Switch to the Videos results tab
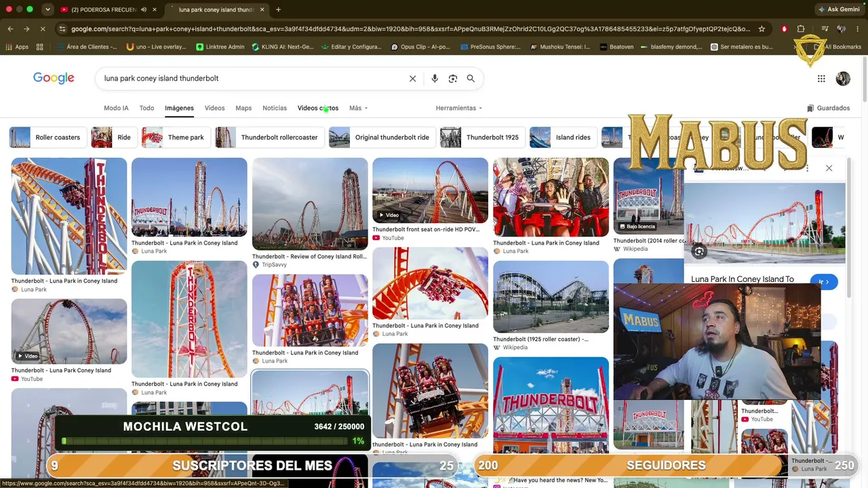Viewport: 868px width, 488px height. click(x=214, y=108)
